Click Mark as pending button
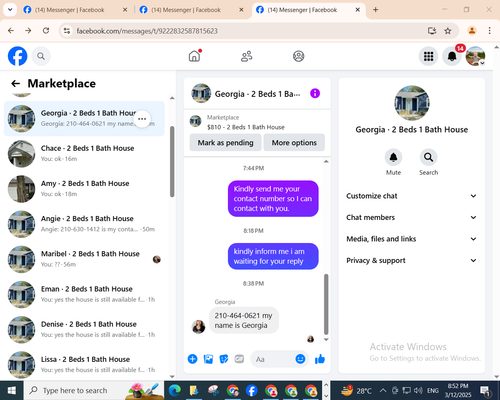 (x=225, y=143)
